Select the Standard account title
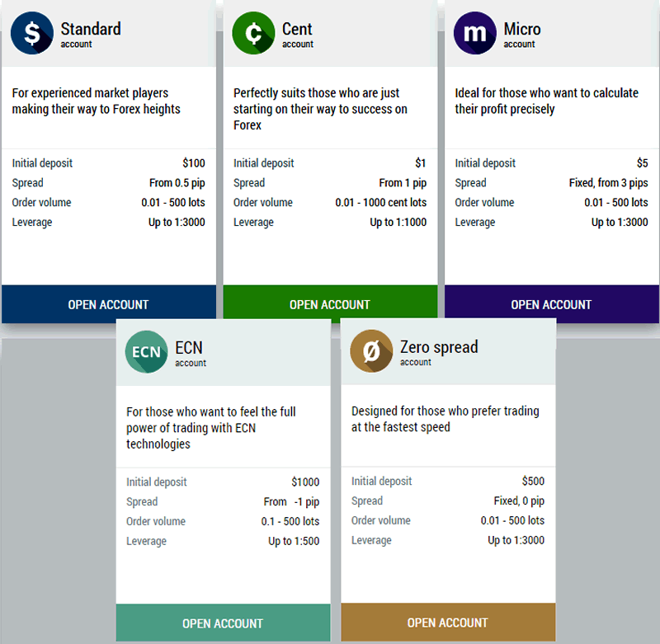The height and width of the screenshot is (644, 660). (91, 30)
